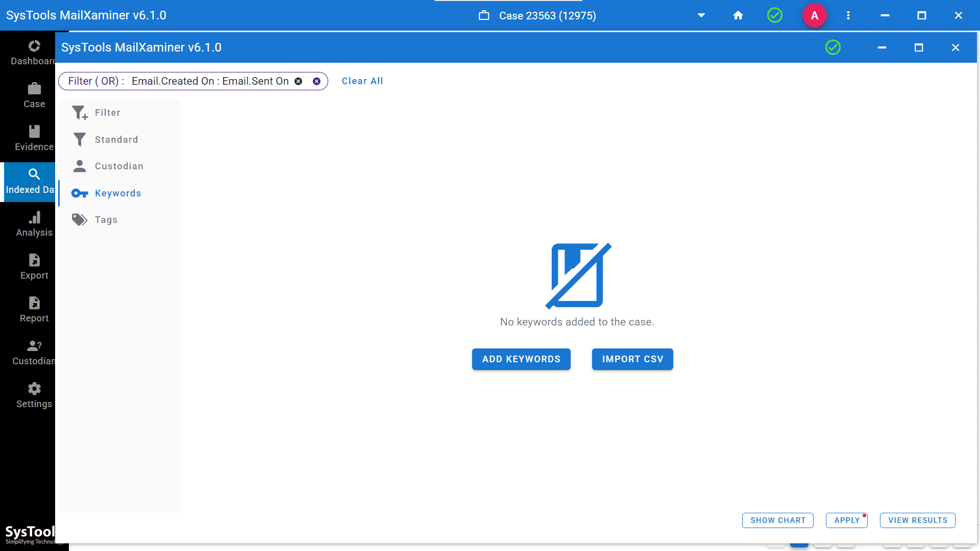Click the ADD KEYWORDS button
The image size is (980, 551).
click(x=521, y=359)
